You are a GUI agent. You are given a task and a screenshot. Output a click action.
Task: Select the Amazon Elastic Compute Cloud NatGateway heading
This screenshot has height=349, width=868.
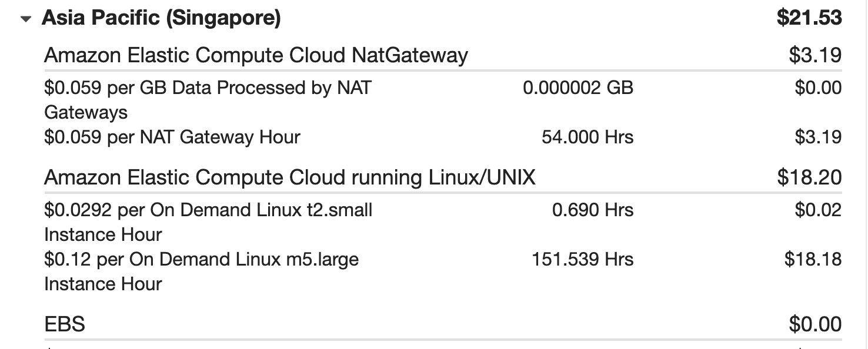click(x=256, y=55)
